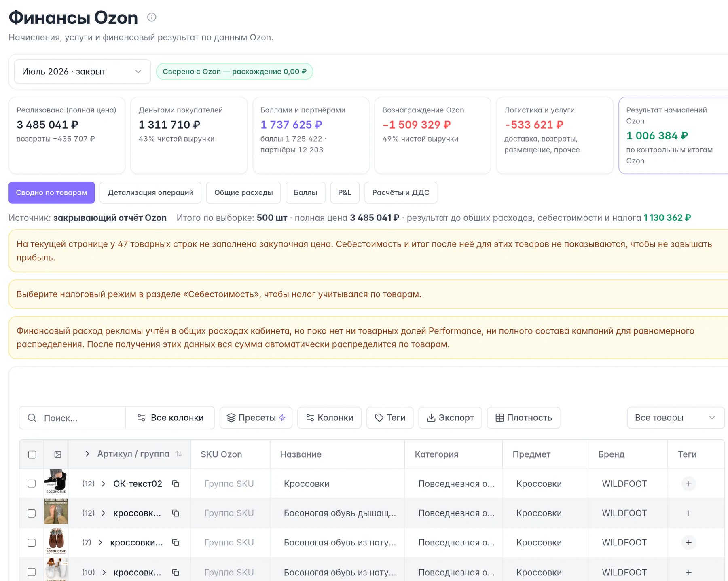Image resolution: width=728 pixels, height=581 pixels.
Task: Click the SKU Ozon column header
Action: point(221,454)
